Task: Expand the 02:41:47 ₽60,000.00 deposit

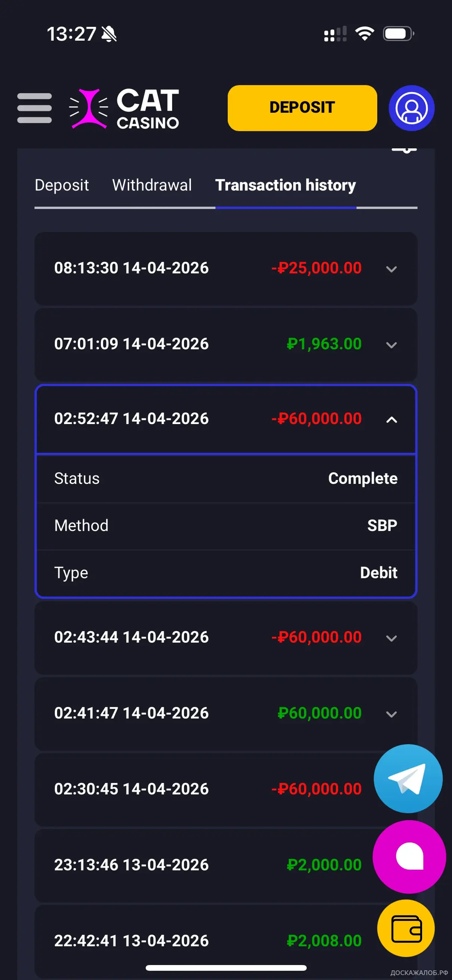Action: pyautogui.click(x=391, y=714)
